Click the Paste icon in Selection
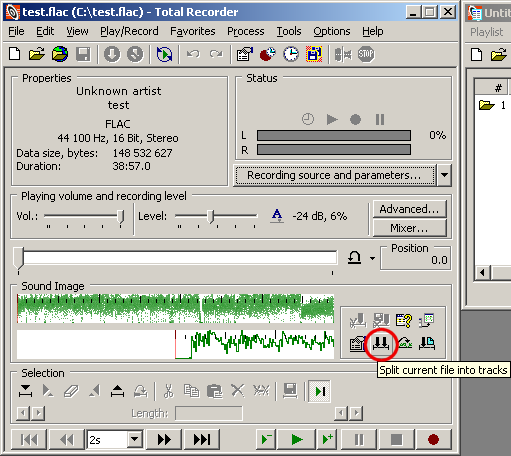 point(215,391)
